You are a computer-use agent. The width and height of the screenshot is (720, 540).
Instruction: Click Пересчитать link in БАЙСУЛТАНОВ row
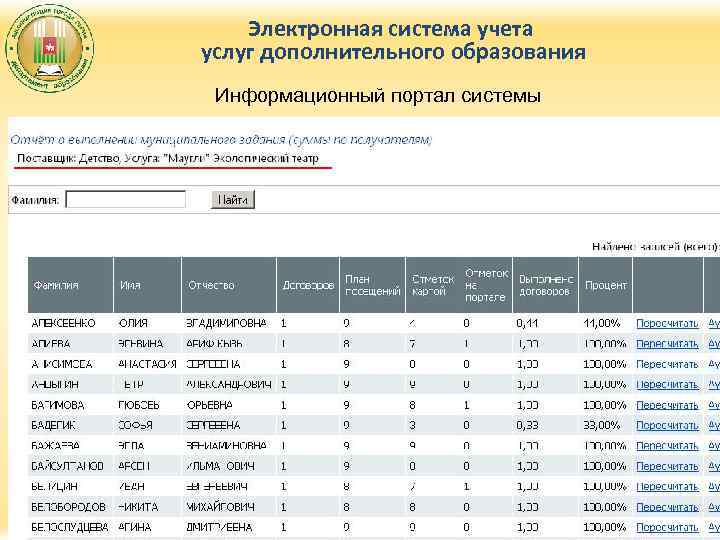coord(667,466)
